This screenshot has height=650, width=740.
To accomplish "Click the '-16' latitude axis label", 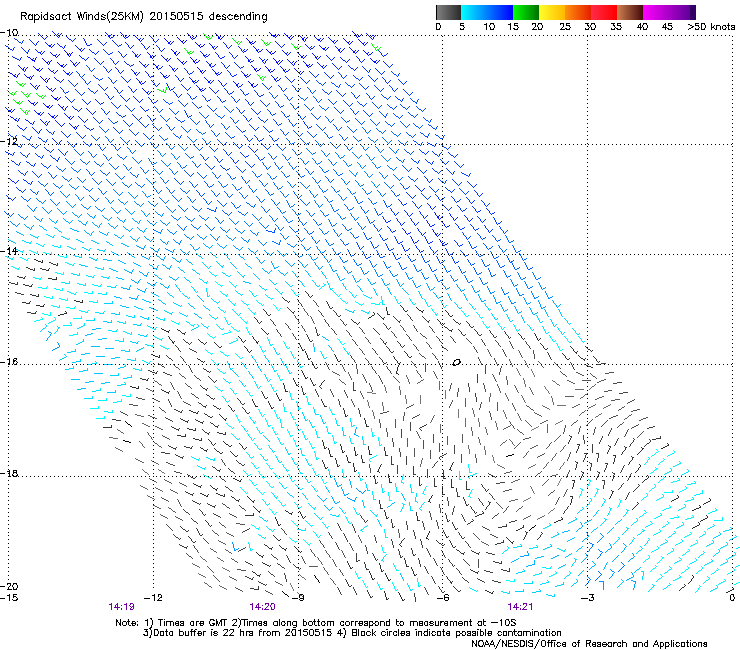I will (x=9, y=362).
